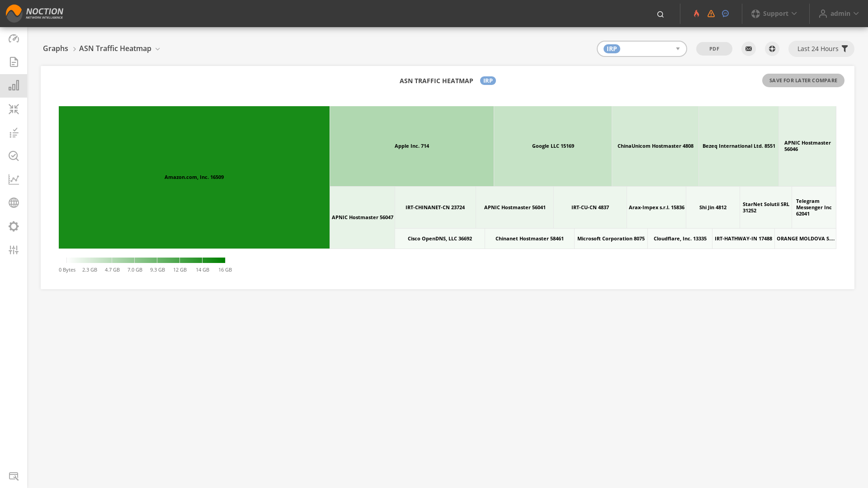Click Cloudflare, Inc. 13335 tile
This screenshot has width=868, height=488.
(680, 239)
